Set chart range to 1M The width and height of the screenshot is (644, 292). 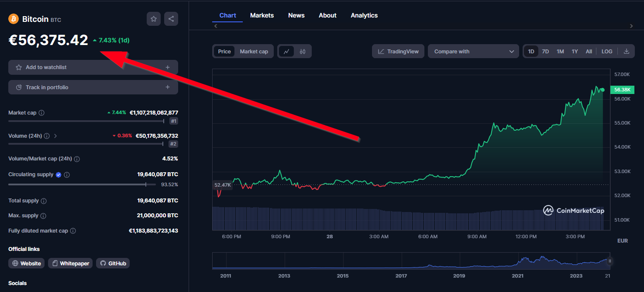[x=560, y=52]
